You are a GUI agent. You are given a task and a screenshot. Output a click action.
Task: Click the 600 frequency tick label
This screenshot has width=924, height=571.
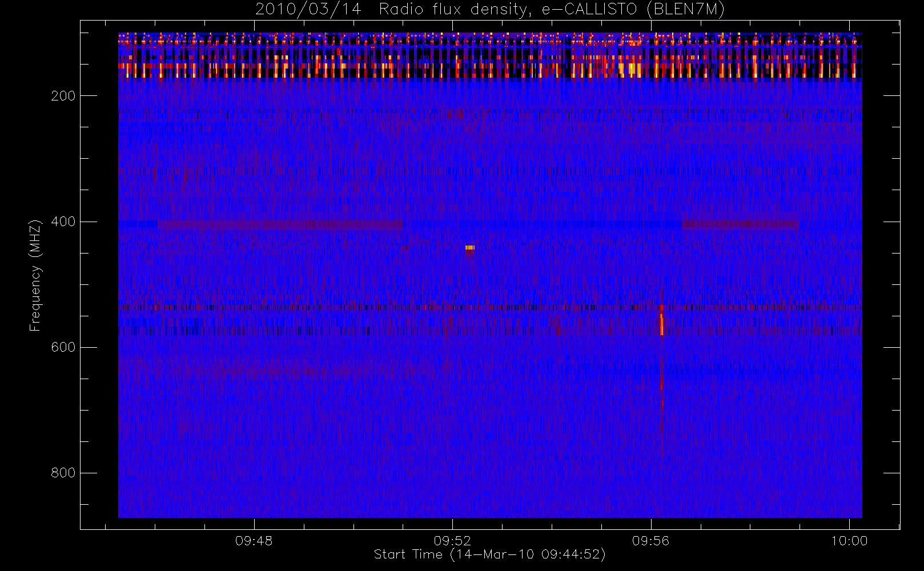click(63, 347)
